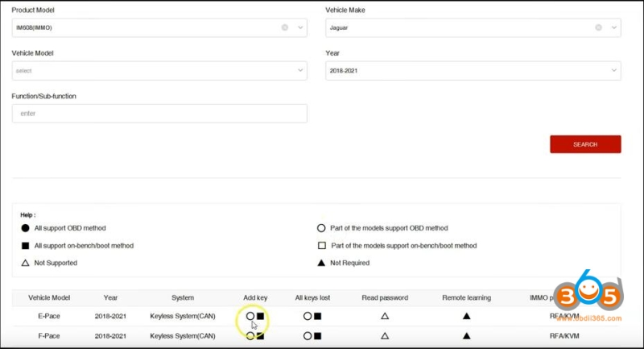This screenshot has width=644, height=349.
Task: Click the red SEARCH button
Action: pos(585,144)
